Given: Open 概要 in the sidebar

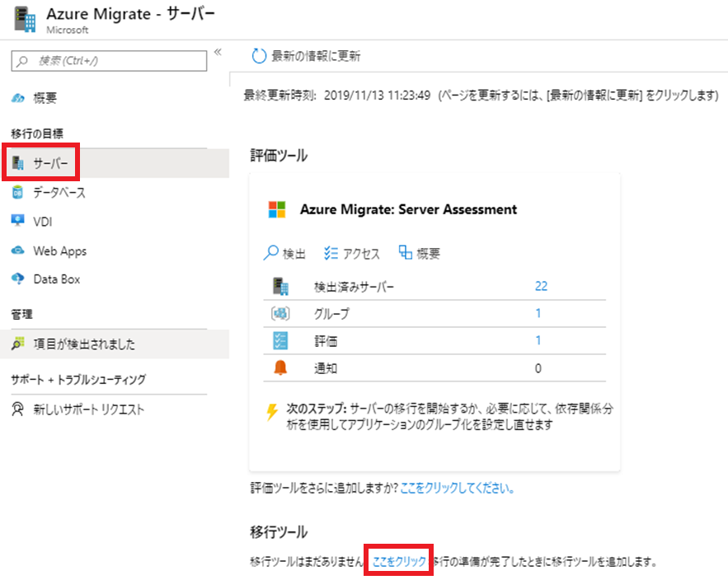Looking at the screenshot, I should click(45, 98).
